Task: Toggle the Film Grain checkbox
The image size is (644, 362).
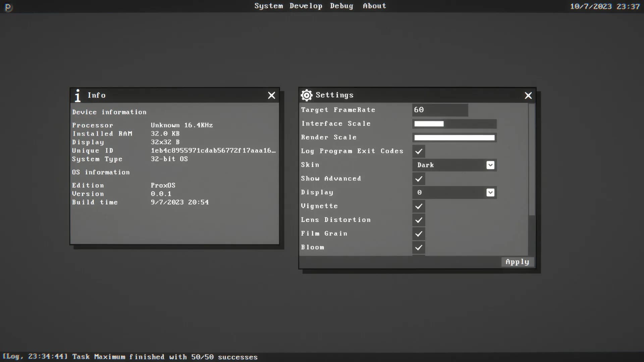Action: point(419,234)
